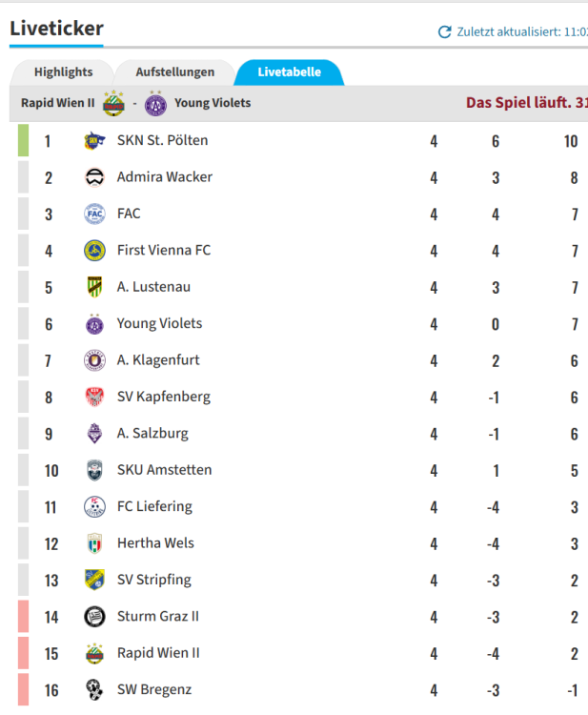Select the Livetabelle tab
The width and height of the screenshot is (588, 715).
[289, 72]
